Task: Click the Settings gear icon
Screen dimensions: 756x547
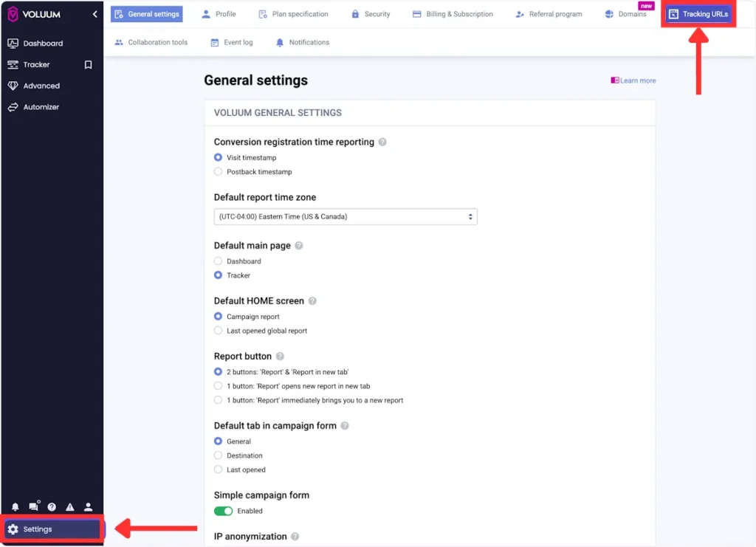Action: (13, 529)
